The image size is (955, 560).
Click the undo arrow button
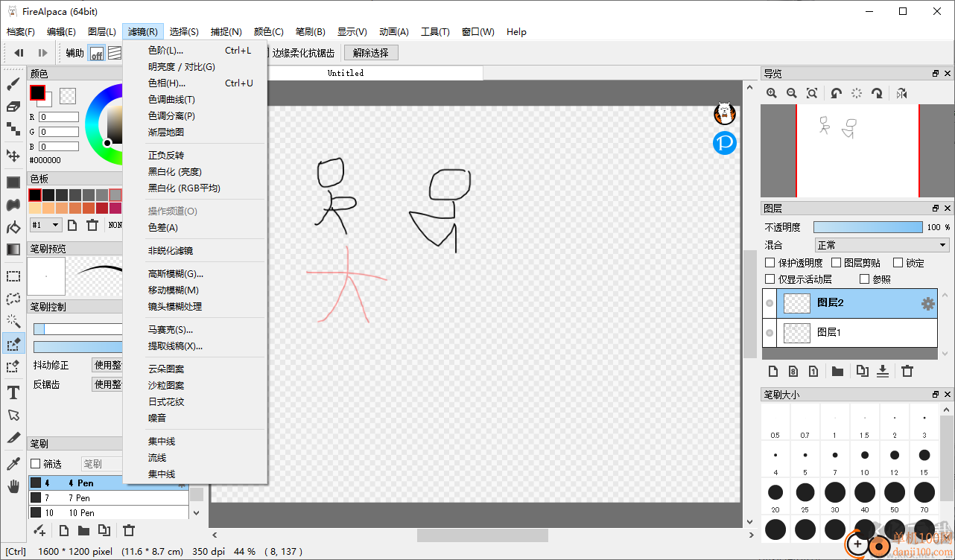coord(19,53)
